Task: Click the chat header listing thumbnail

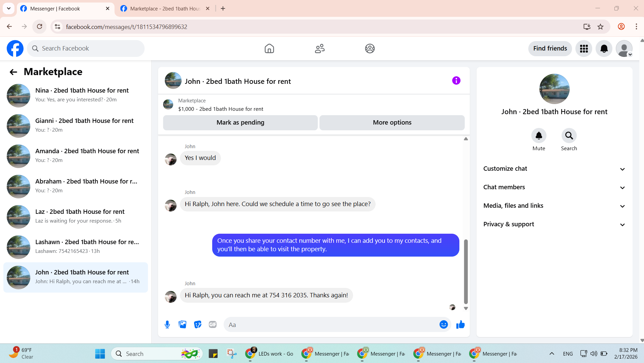Action: [x=173, y=80]
